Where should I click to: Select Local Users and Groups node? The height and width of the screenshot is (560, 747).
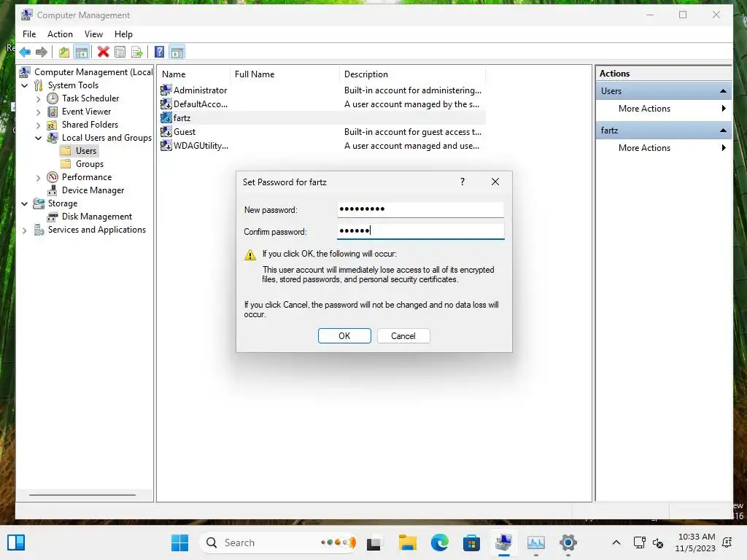pos(107,138)
